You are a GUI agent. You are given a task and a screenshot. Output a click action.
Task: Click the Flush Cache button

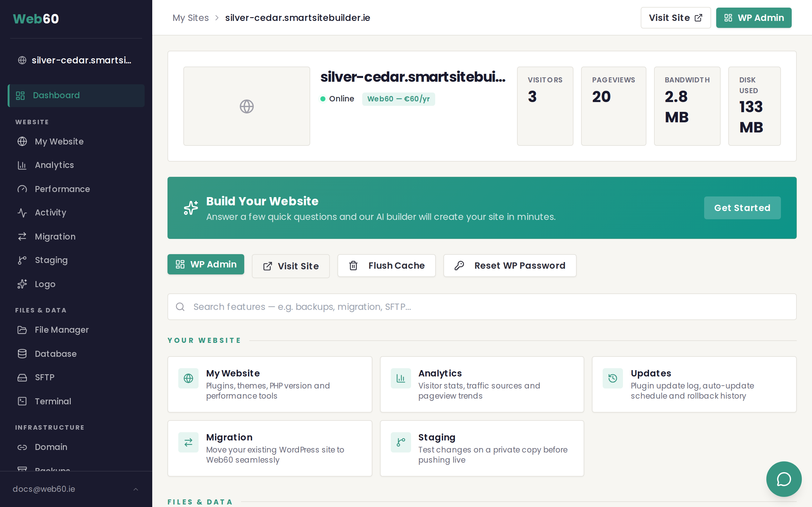tap(386, 266)
